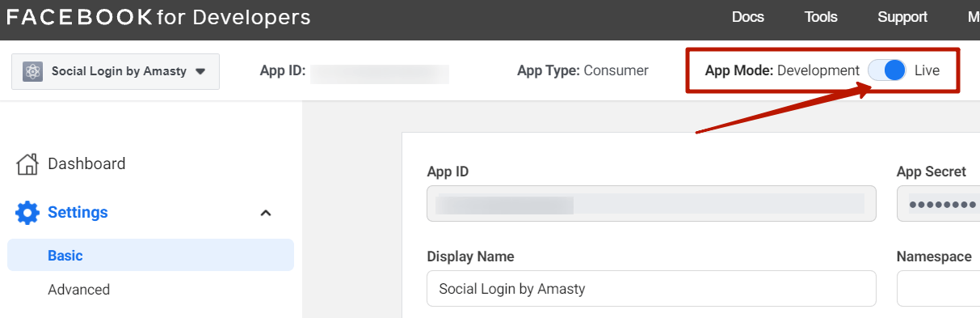Screen dimensions: 980x318
Task: Click the Dashboard house icon
Action: coord(27,164)
